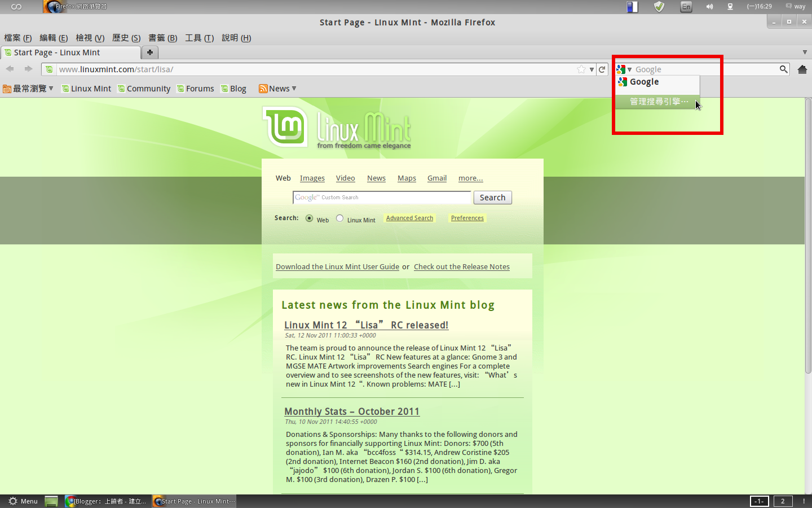Open the volume control in system tray

(x=709, y=7)
